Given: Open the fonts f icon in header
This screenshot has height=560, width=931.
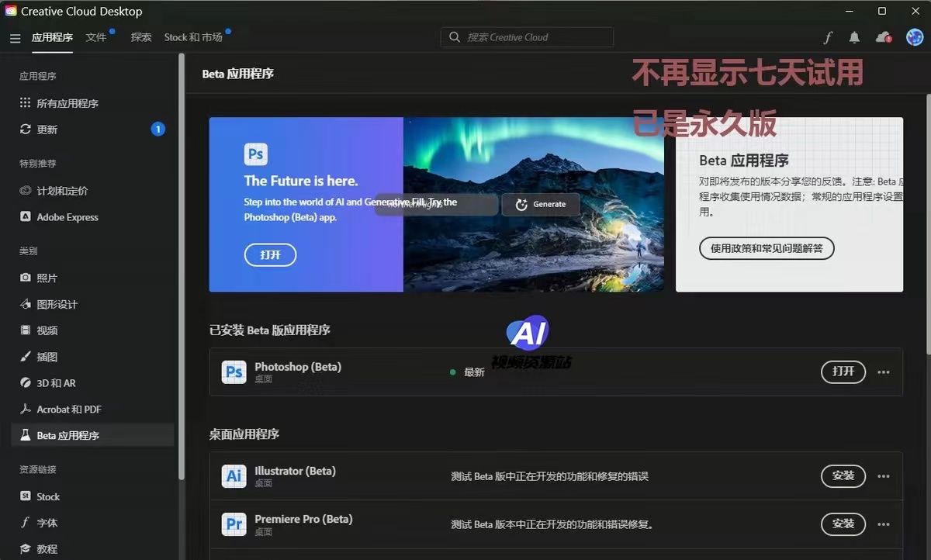Looking at the screenshot, I should pos(828,37).
